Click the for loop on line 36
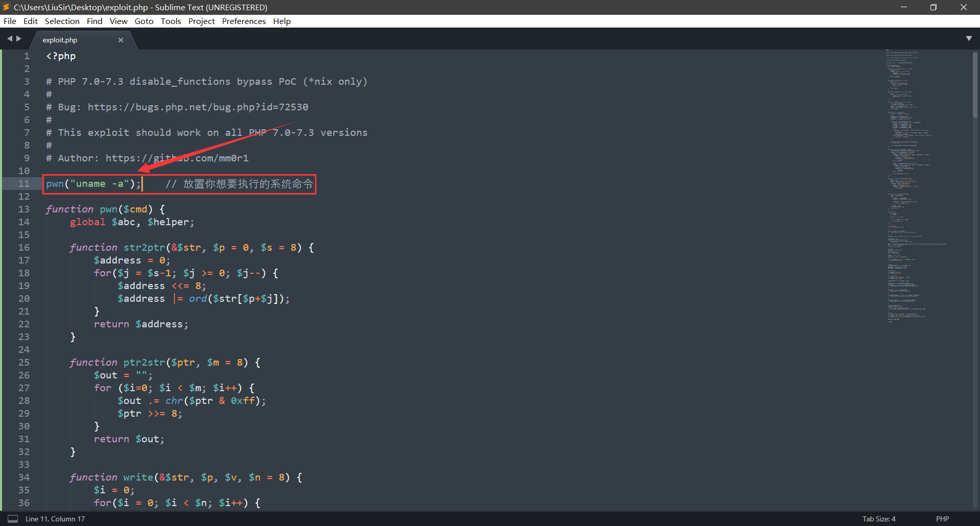Screen dimensions: 980x526 (x=177, y=503)
